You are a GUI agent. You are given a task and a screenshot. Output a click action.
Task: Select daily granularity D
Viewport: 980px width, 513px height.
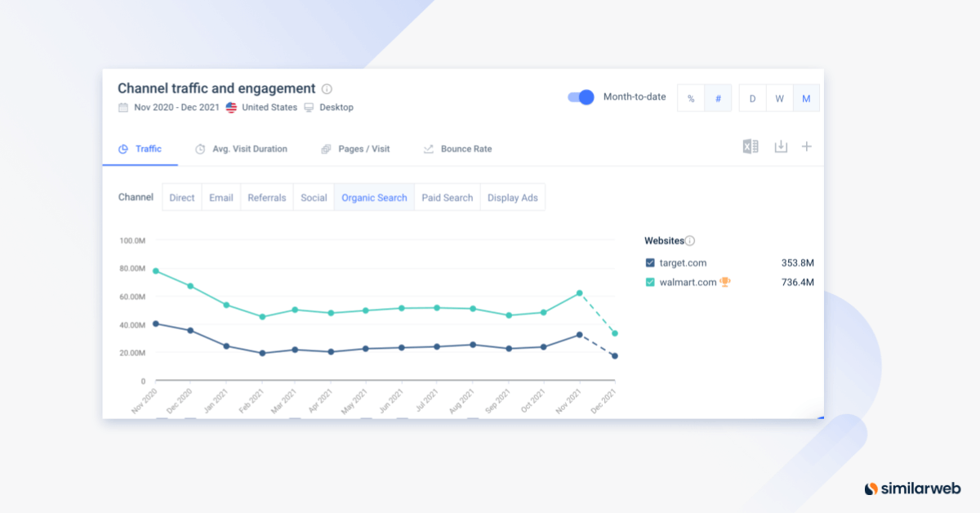[752, 98]
